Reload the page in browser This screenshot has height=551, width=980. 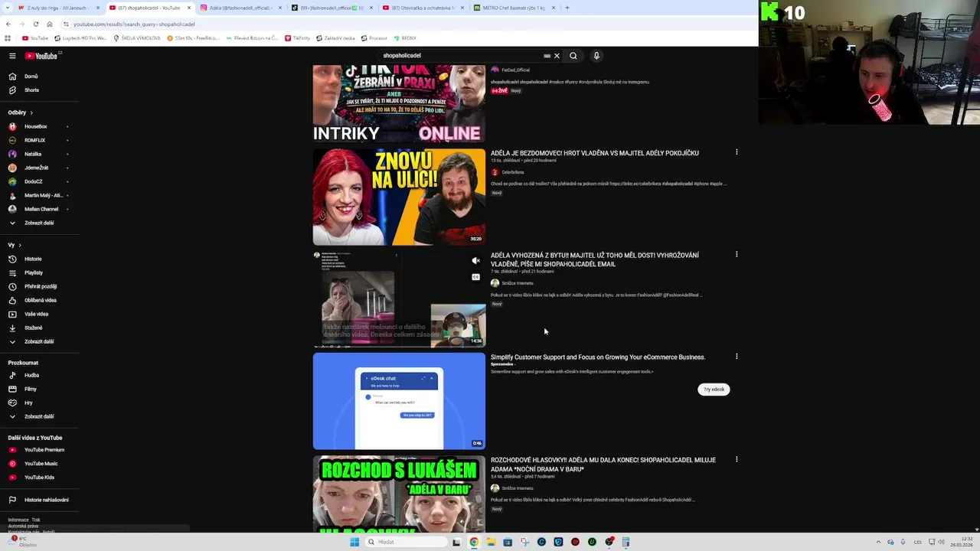coord(35,24)
